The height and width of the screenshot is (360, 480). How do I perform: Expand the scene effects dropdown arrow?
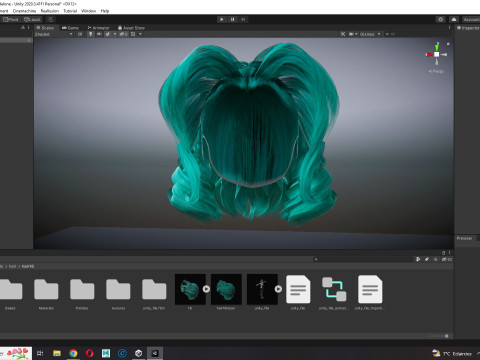pyautogui.click(x=115, y=34)
